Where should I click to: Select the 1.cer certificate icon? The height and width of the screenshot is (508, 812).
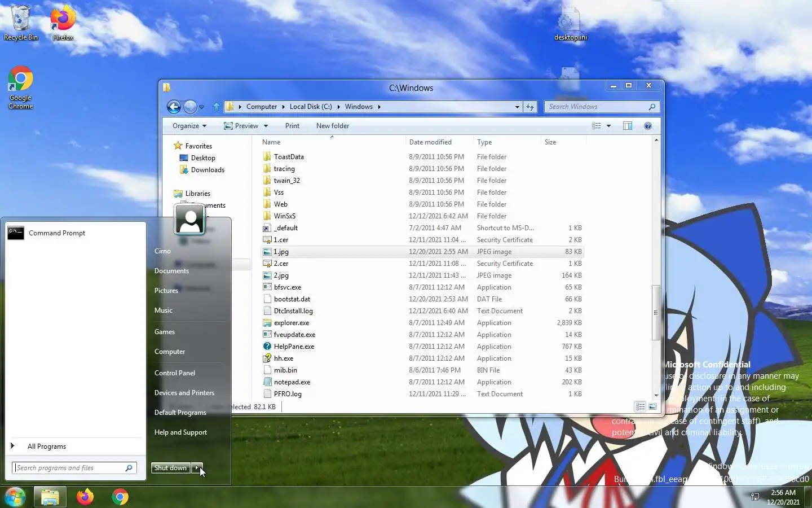[x=267, y=240]
